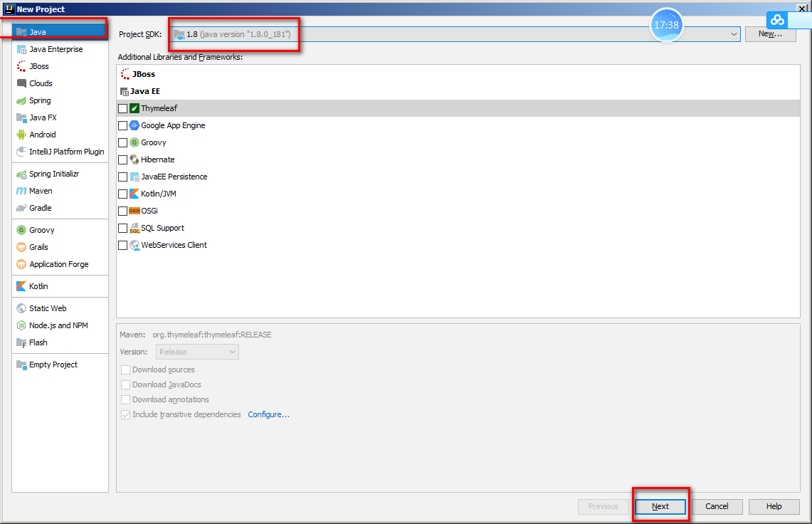812x524 pixels.
Task: Click the Kotlin/JVM label text
Action: point(159,194)
